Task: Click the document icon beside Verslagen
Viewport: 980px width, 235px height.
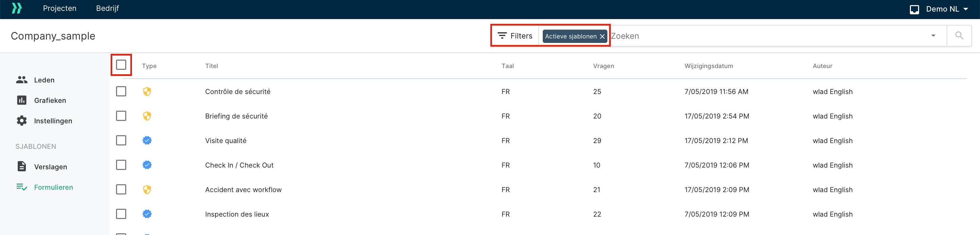Action: 22,167
